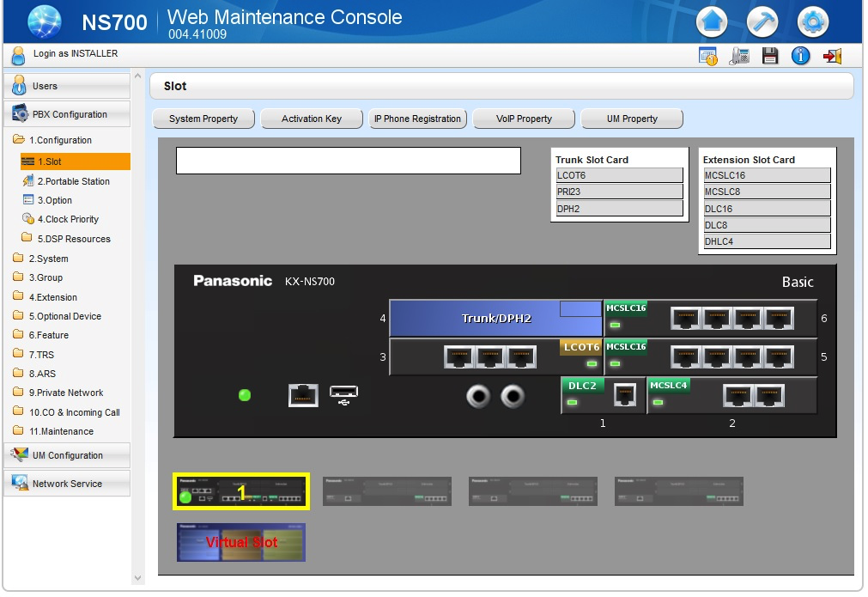Select the LCOT6 trunk slot card
Image resolution: width=868 pixels, height=597 pixels.
(619, 175)
